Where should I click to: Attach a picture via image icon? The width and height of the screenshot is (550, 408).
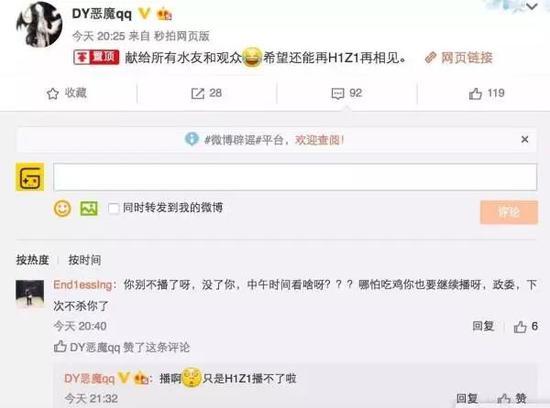tap(89, 208)
